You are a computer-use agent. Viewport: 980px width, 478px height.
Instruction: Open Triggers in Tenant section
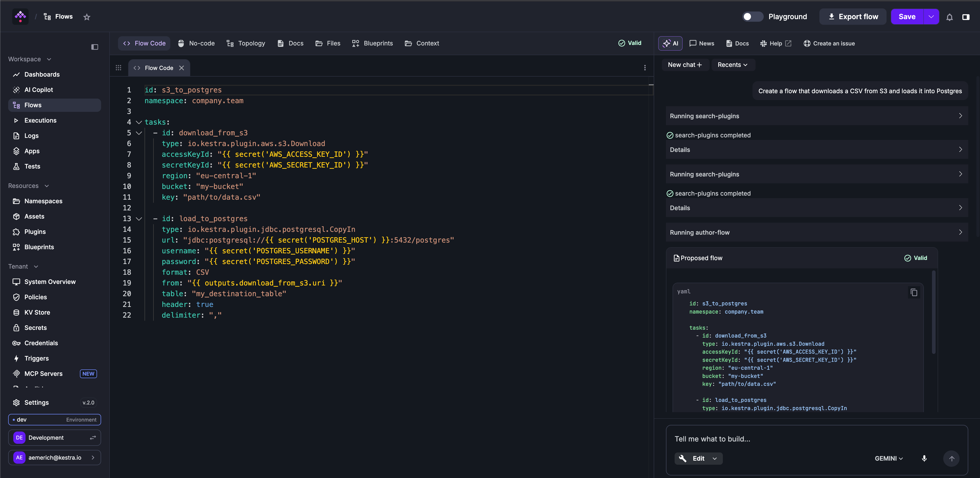[x=54, y=358]
